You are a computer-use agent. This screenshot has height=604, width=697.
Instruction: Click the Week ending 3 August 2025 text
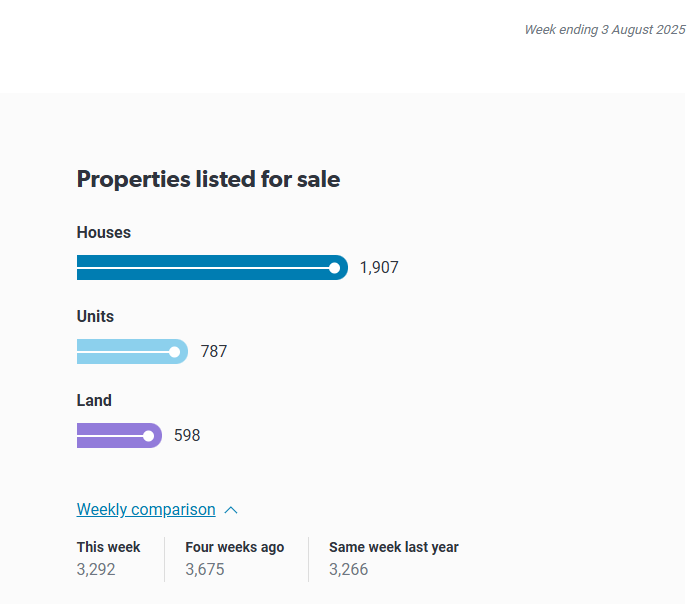[604, 30]
